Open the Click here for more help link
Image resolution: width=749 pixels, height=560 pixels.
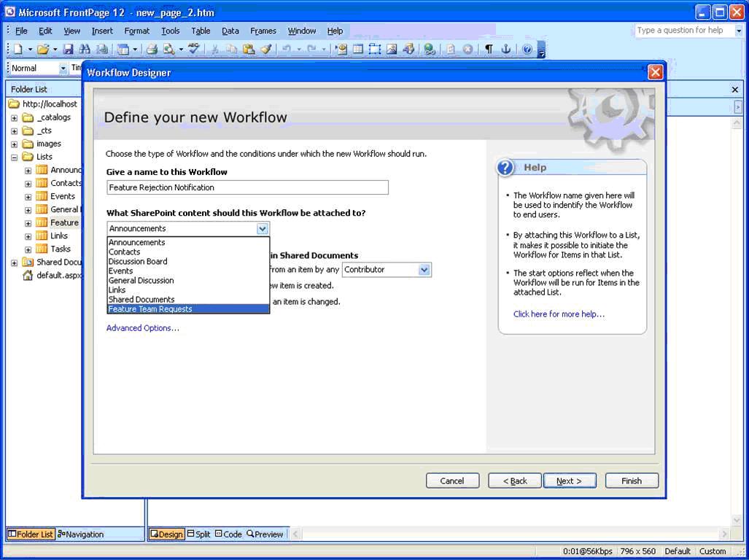coord(559,314)
